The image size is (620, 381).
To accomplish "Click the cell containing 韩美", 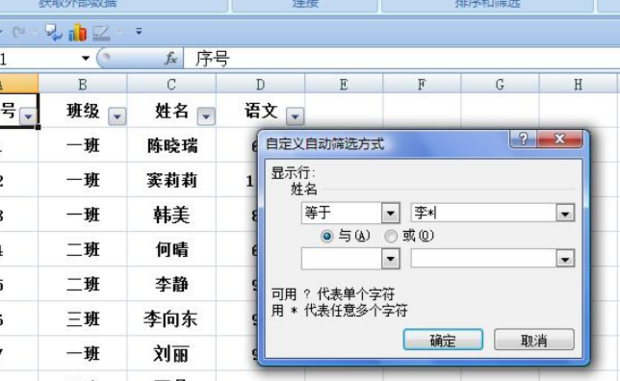I will [171, 215].
